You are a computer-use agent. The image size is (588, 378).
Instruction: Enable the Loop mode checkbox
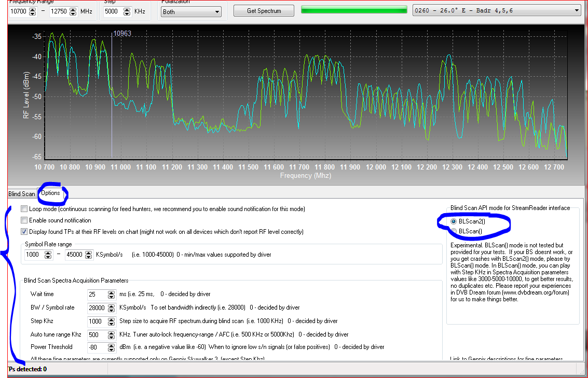tap(24, 209)
